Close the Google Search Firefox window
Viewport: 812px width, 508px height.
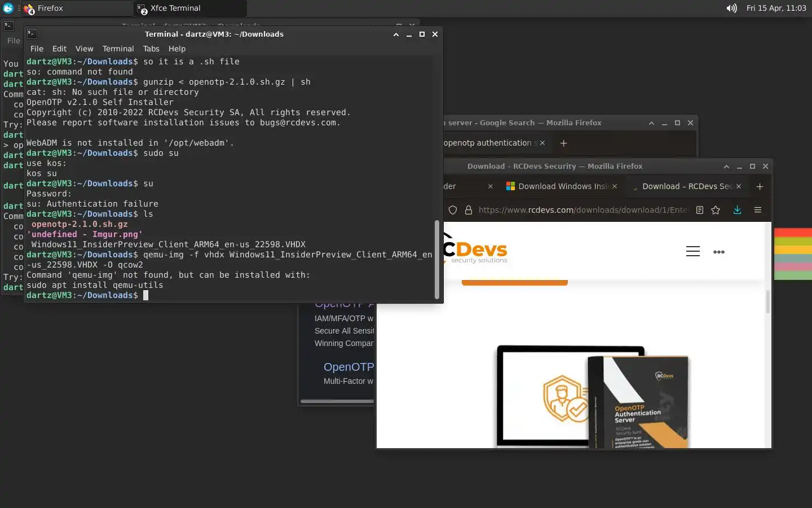690,122
